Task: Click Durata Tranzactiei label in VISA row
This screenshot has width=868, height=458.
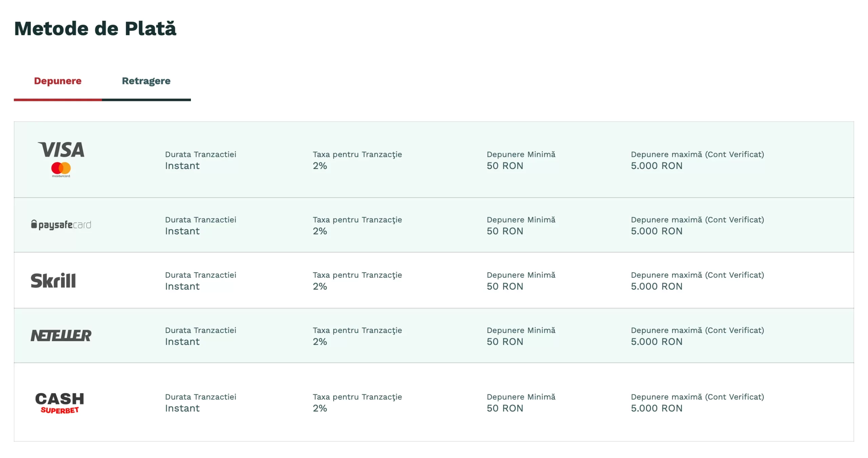Action: pos(201,154)
